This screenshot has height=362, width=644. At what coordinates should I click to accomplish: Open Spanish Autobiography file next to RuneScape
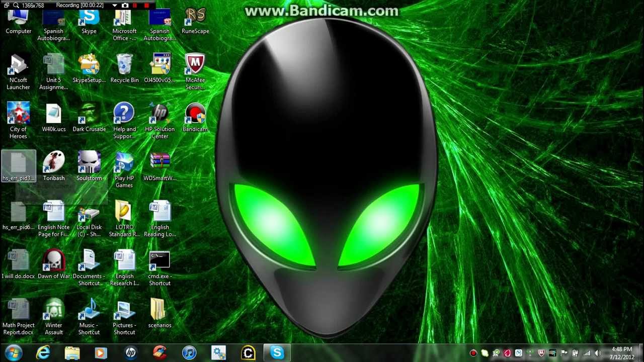(x=159, y=26)
